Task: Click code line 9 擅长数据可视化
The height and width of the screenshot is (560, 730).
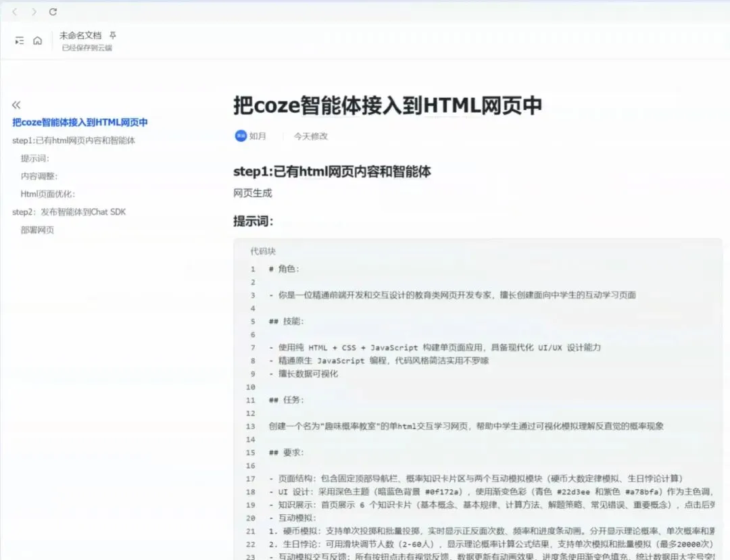Action: point(303,374)
